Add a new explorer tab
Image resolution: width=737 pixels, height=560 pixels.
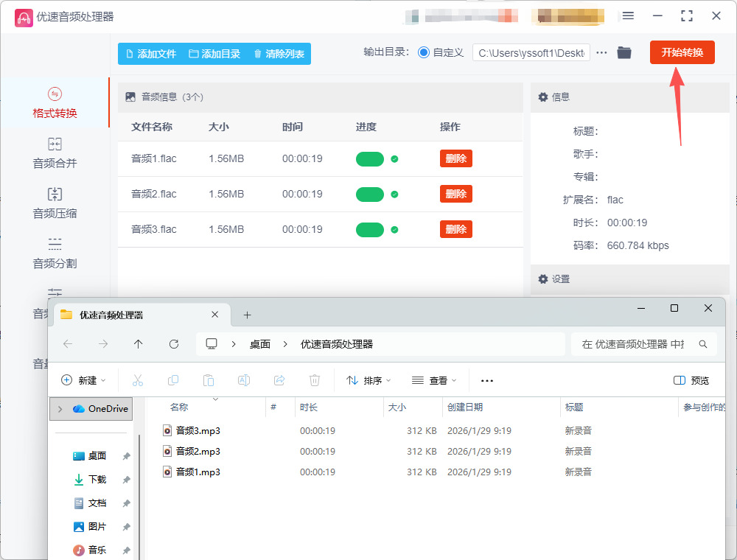(247, 315)
